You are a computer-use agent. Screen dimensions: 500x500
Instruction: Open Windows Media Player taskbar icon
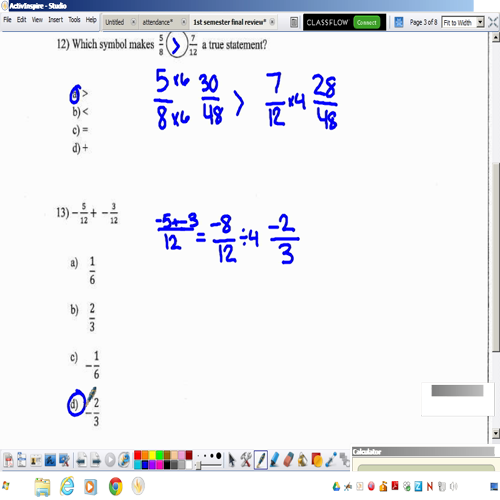(90, 487)
